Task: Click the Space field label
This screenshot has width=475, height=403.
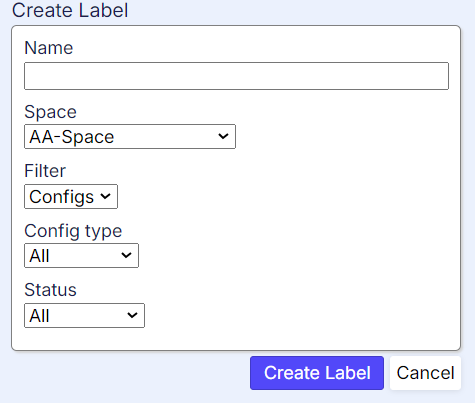Action: tap(50, 112)
